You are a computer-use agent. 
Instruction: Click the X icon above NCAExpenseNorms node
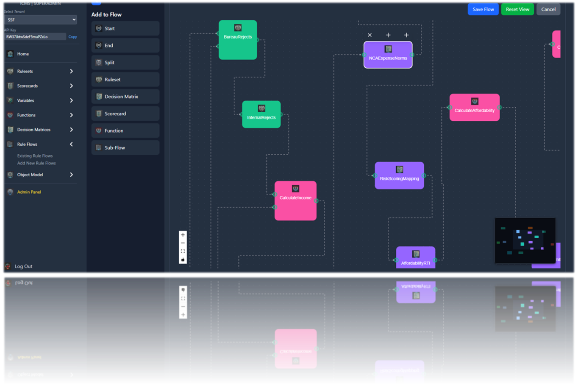(x=370, y=35)
